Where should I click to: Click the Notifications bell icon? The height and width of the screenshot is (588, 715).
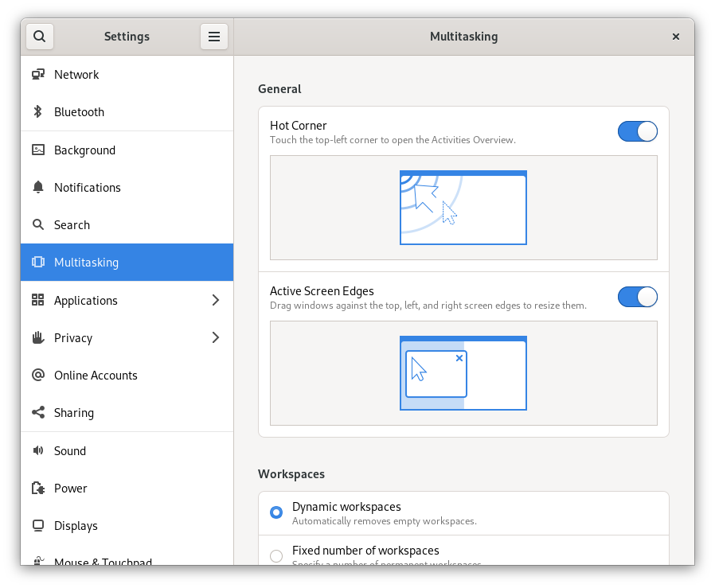pyautogui.click(x=38, y=187)
